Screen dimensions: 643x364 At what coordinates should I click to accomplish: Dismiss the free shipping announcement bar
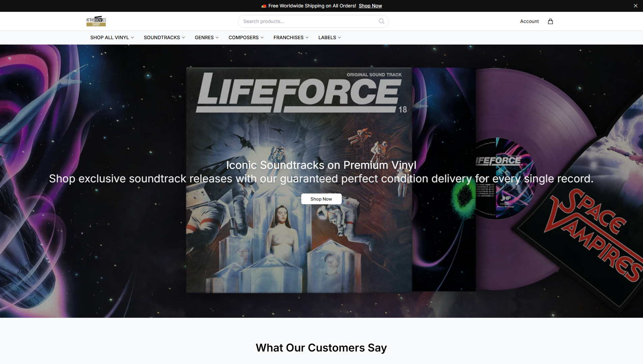pyautogui.click(x=635, y=6)
